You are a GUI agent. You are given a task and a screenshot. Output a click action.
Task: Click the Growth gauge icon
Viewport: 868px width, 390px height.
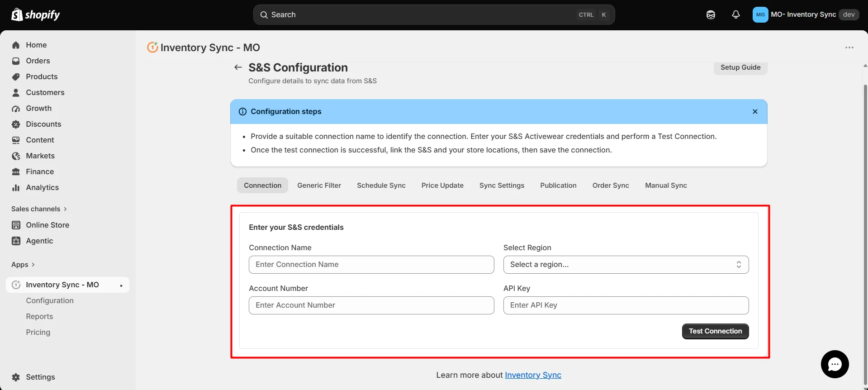click(x=16, y=108)
